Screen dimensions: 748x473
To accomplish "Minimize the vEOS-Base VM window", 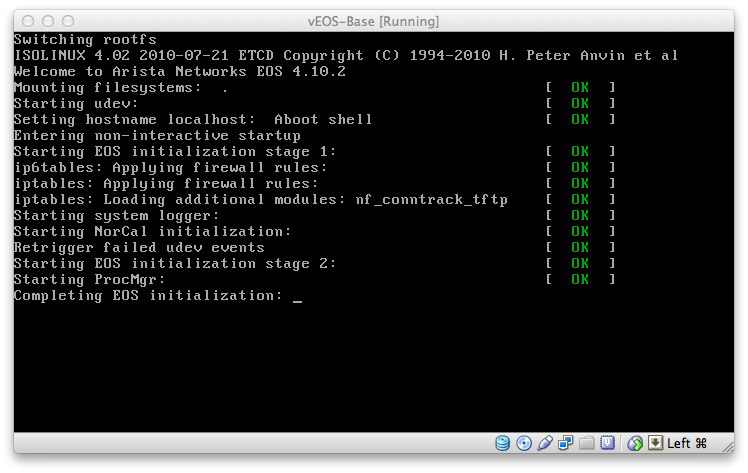I will point(48,21).
